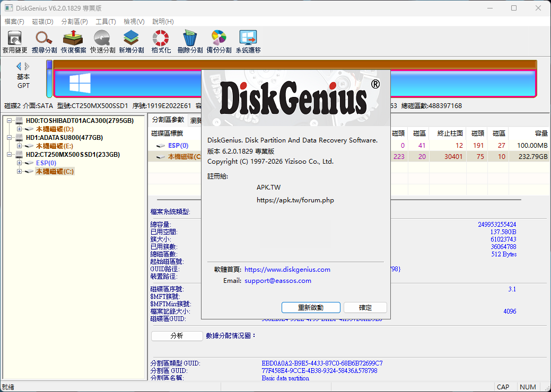Start 快速分割 quick partition
The image size is (551, 392).
[102, 41]
